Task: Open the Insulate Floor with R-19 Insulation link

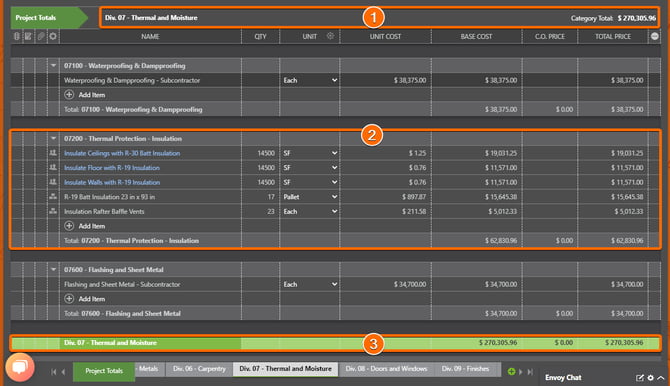Action: point(112,168)
